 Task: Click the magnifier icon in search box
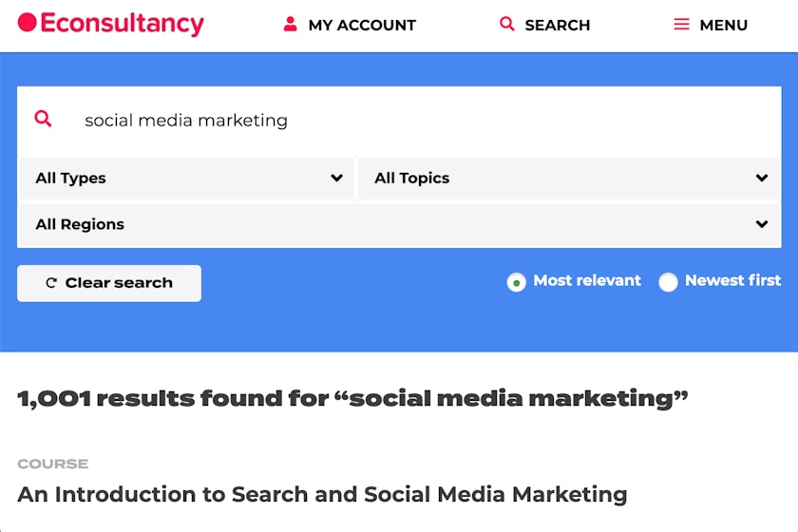pos(43,119)
